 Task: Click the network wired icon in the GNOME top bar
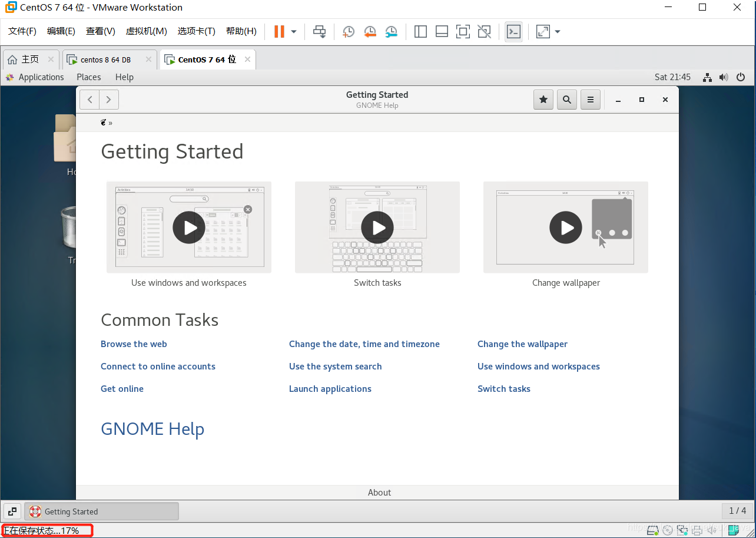click(708, 77)
